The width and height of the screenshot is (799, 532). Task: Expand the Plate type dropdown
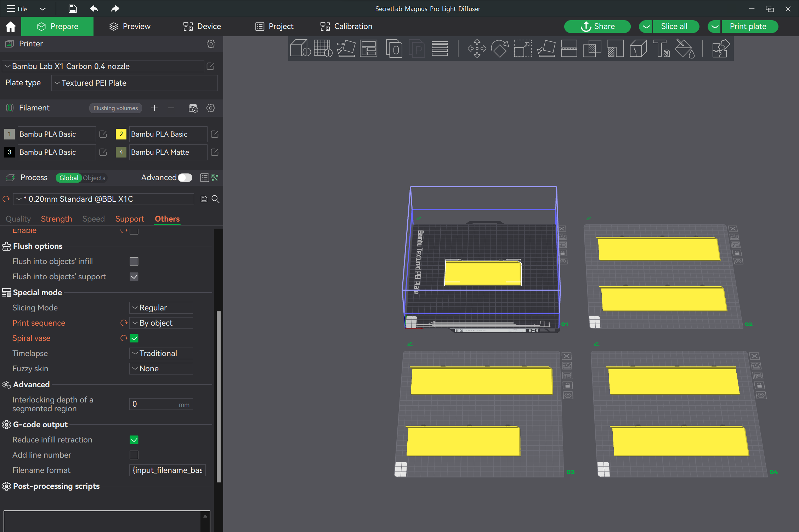[135, 83]
